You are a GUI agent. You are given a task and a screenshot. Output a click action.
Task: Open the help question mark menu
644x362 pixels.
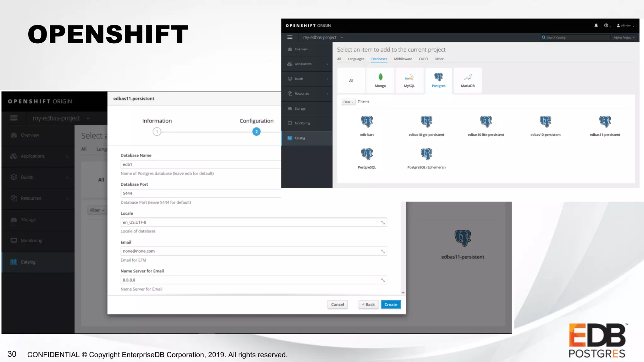click(x=607, y=25)
